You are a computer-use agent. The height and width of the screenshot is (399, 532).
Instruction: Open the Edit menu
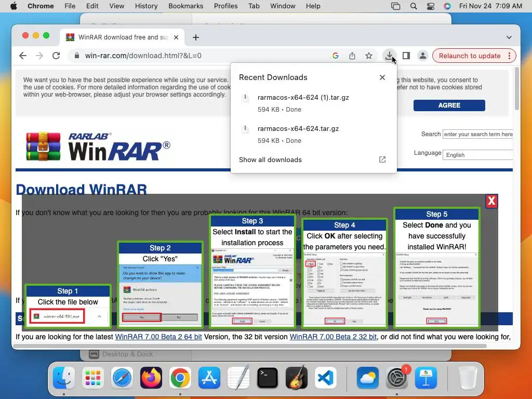pos(92,6)
